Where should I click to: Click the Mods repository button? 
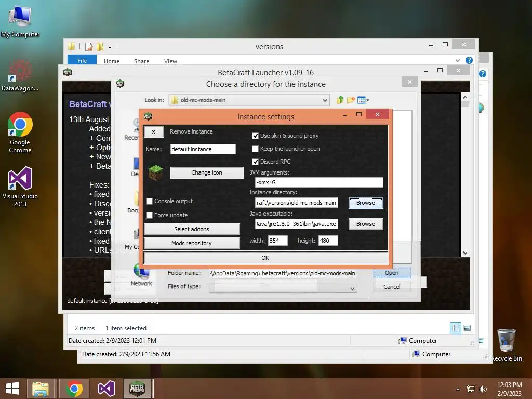192,243
